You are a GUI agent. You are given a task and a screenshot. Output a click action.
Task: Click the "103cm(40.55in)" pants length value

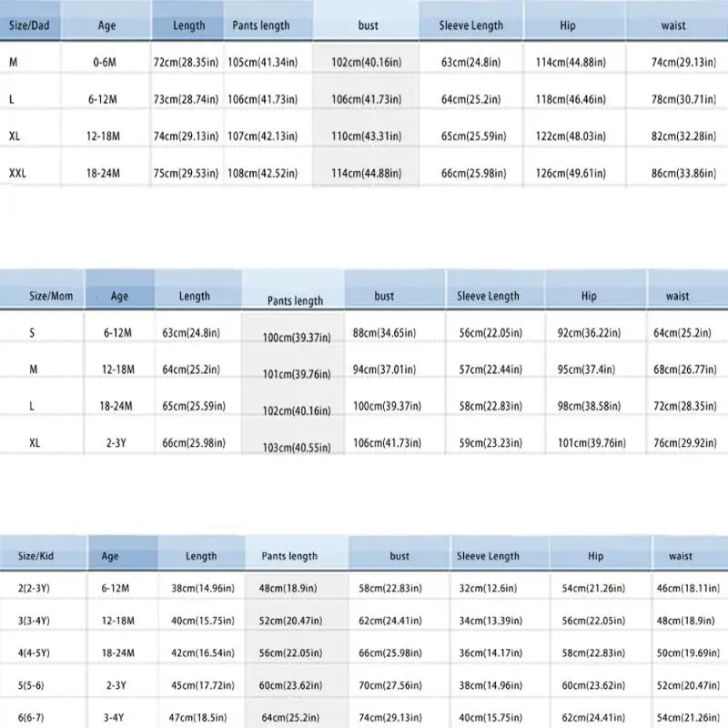point(298,448)
